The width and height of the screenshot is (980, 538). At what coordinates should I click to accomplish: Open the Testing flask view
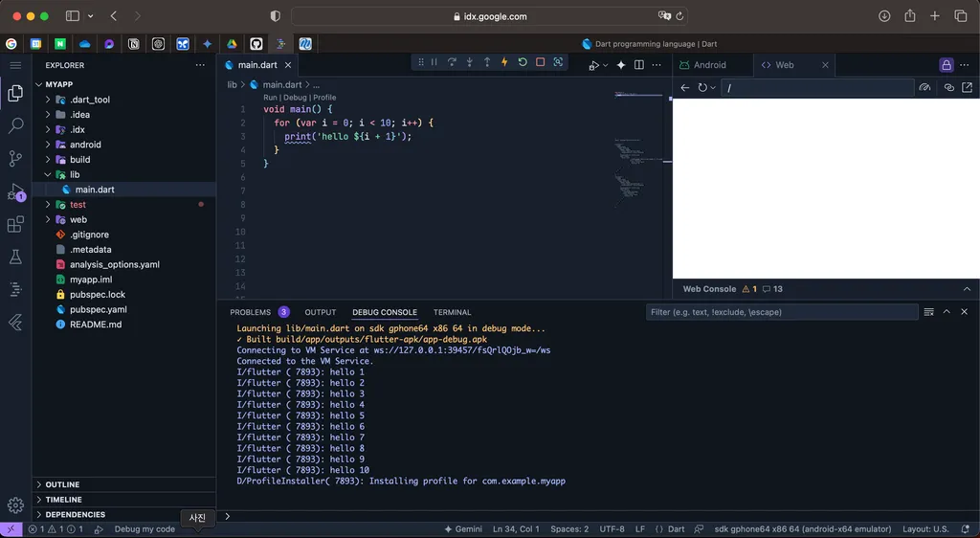click(15, 257)
